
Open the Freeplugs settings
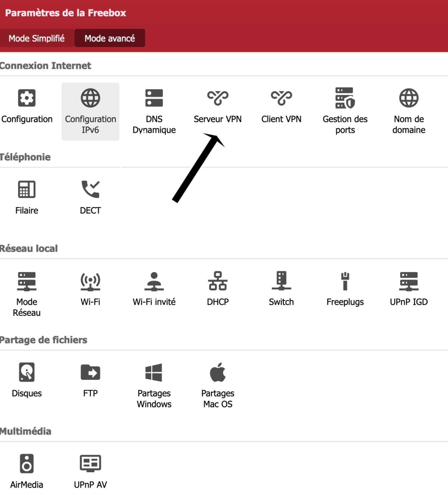click(x=345, y=281)
